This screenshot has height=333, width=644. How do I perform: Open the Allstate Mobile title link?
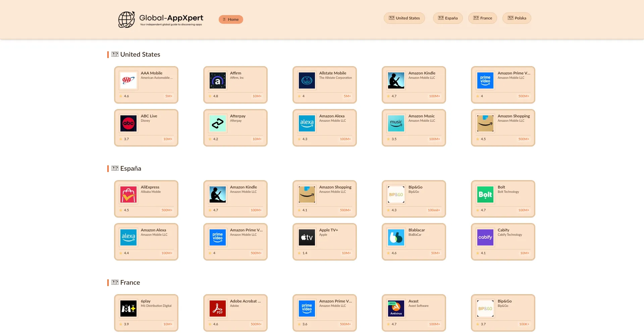333,73
